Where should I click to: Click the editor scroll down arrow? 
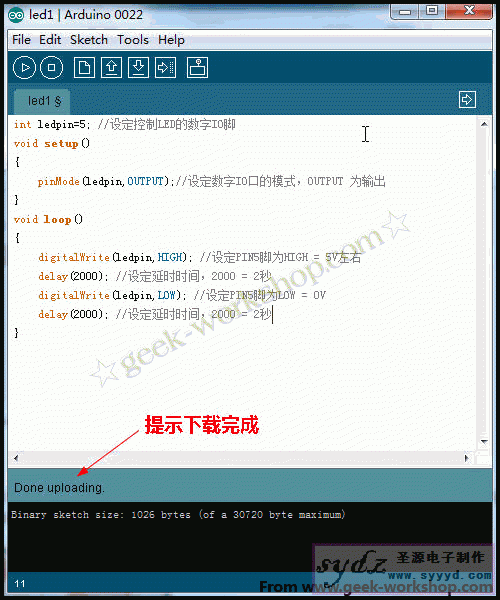coord(484,442)
